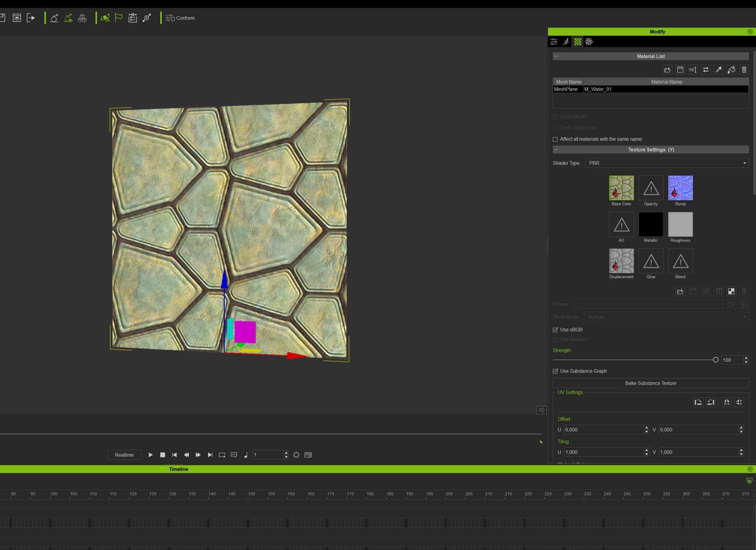Click the current frame number field
This screenshot has height=550, width=756.
click(x=268, y=455)
